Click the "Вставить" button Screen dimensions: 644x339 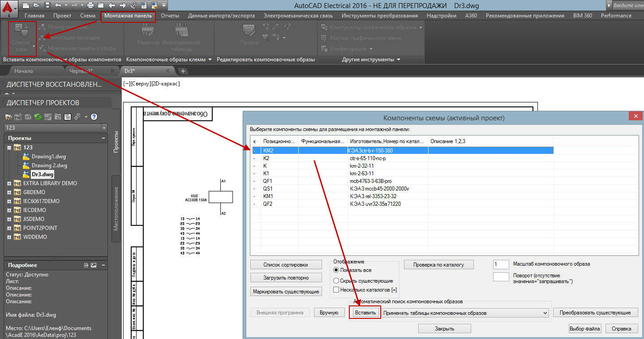(x=365, y=313)
